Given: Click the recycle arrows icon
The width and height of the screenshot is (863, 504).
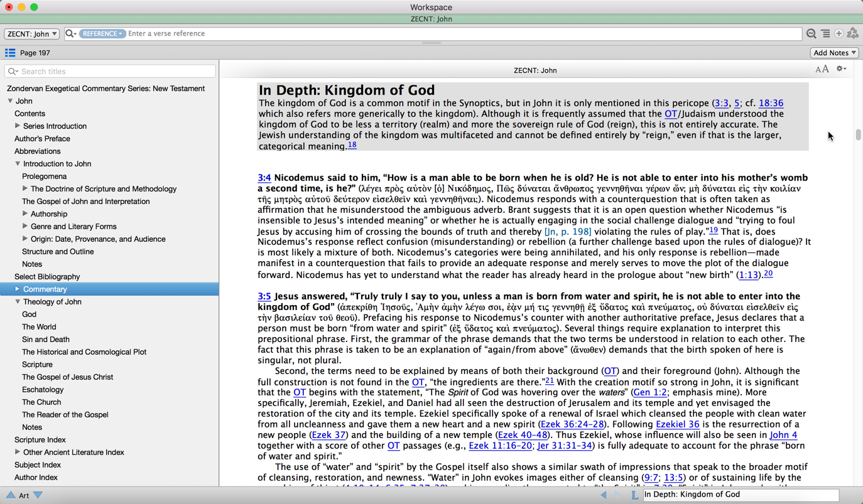Looking at the screenshot, I should pyautogui.click(x=853, y=34).
